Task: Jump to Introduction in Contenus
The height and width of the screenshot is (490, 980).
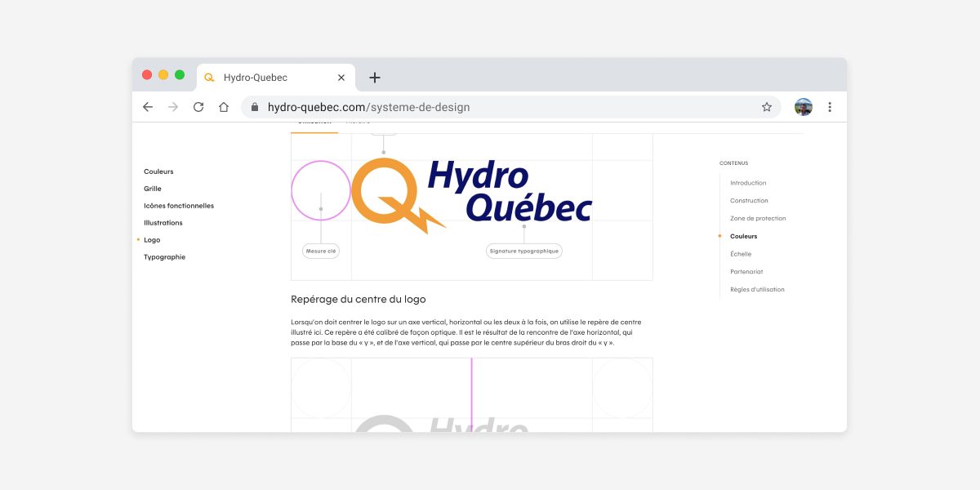Action: tap(748, 183)
